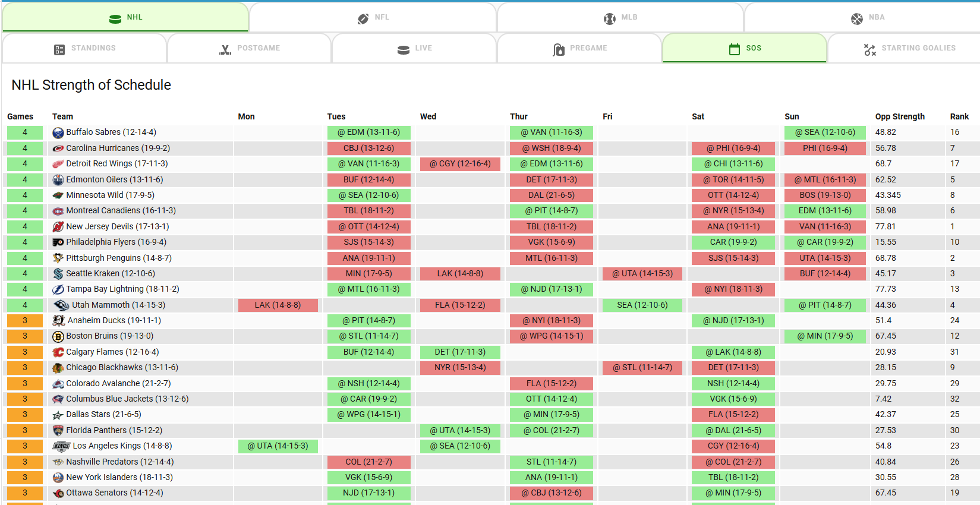Click the Anaheim Ducks team logo
Image resolution: width=980 pixels, height=505 pixels.
click(x=59, y=321)
